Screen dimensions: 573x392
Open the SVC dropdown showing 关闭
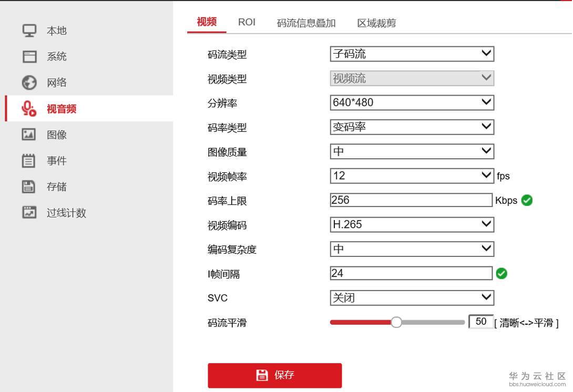click(x=412, y=298)
